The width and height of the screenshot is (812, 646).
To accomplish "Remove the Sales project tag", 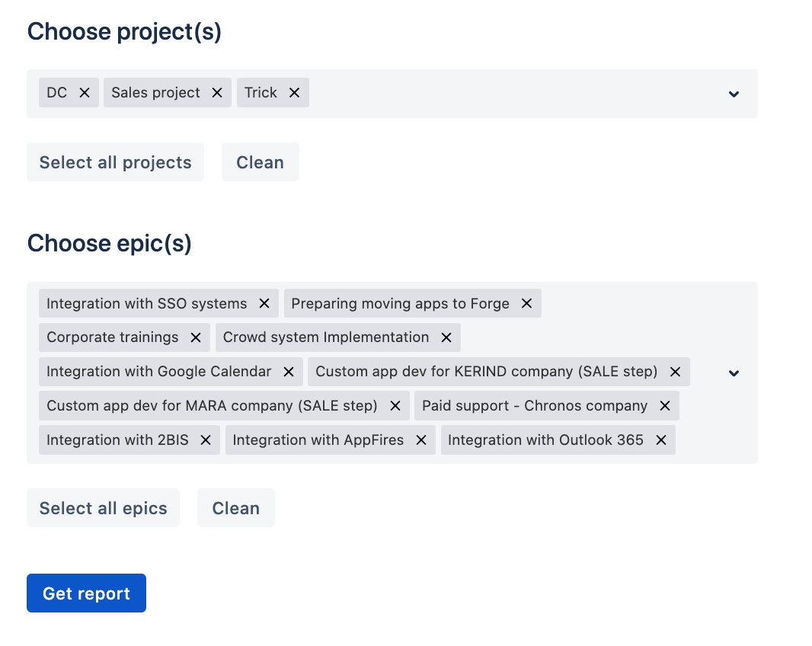I will (217, 92).
